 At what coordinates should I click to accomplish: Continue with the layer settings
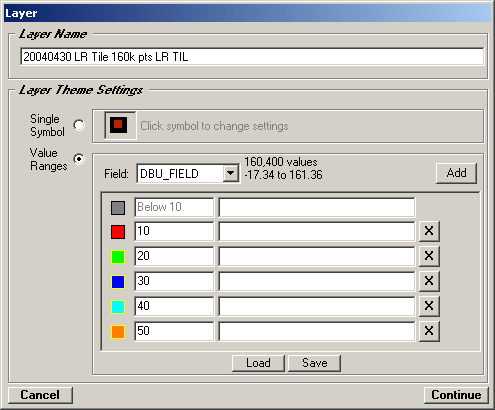456,395
